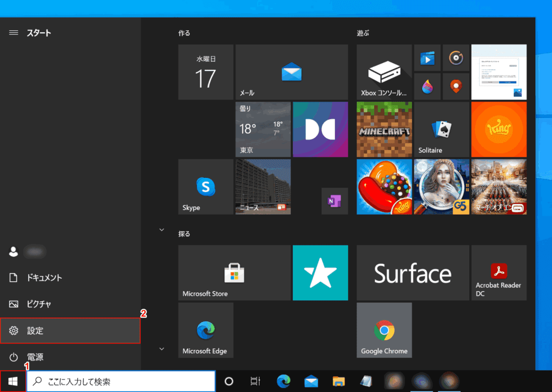Open the Photos tile with screenshot preview

(499, 72)
